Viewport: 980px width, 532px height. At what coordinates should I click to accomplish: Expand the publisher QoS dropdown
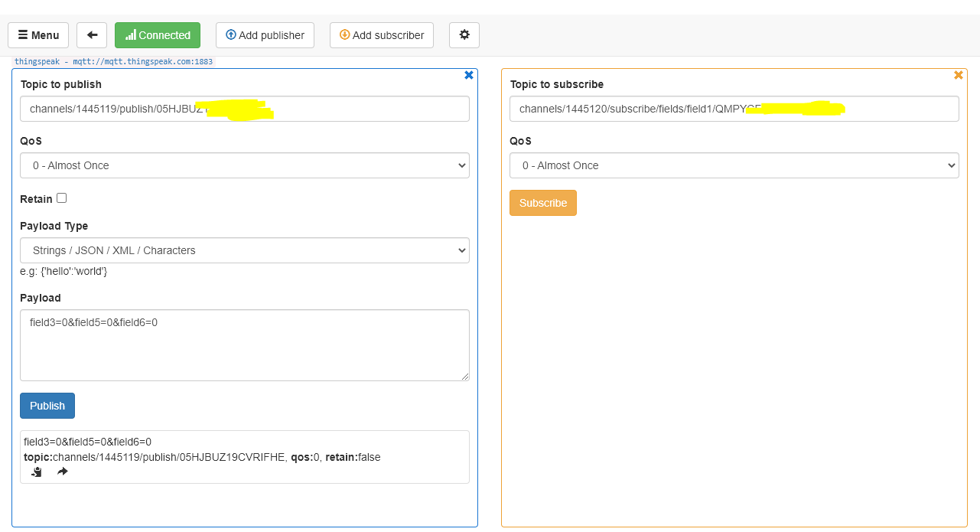click(245, 165)
